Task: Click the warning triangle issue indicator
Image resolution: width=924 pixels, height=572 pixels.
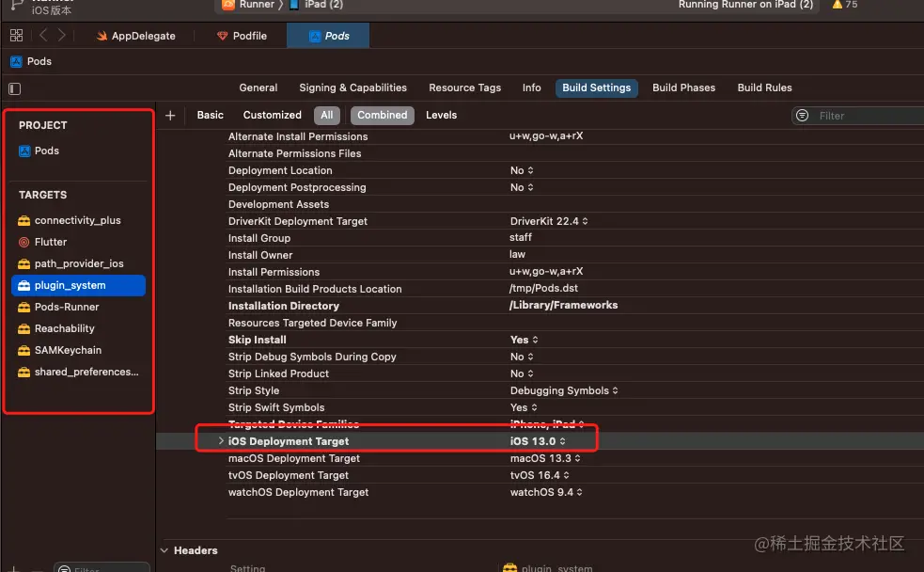Action: (x=837, y=4)
